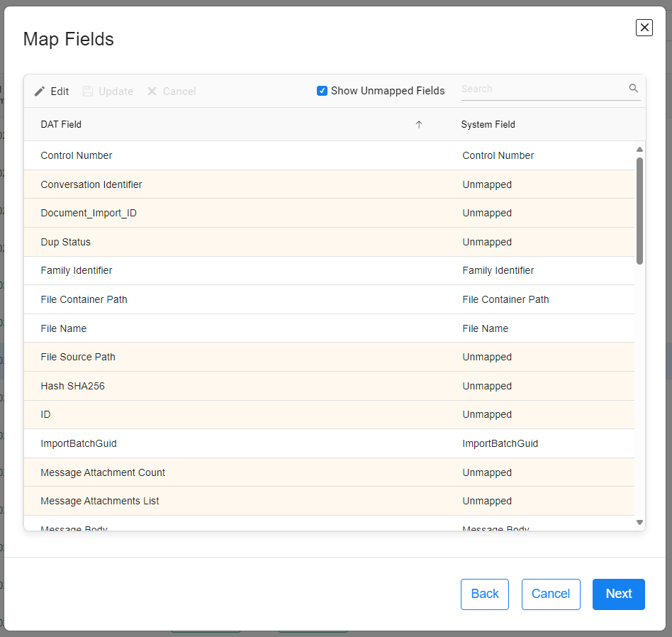Screen dimensions: 672x637
Task: Click the DAT Field sort arrow
Action: pos(418,125)
